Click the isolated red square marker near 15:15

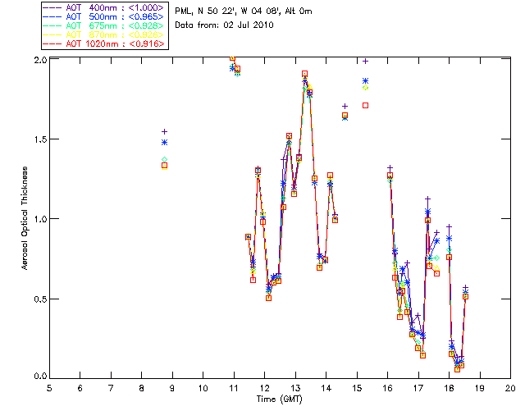pyautogui.click(x=366, y=105)
